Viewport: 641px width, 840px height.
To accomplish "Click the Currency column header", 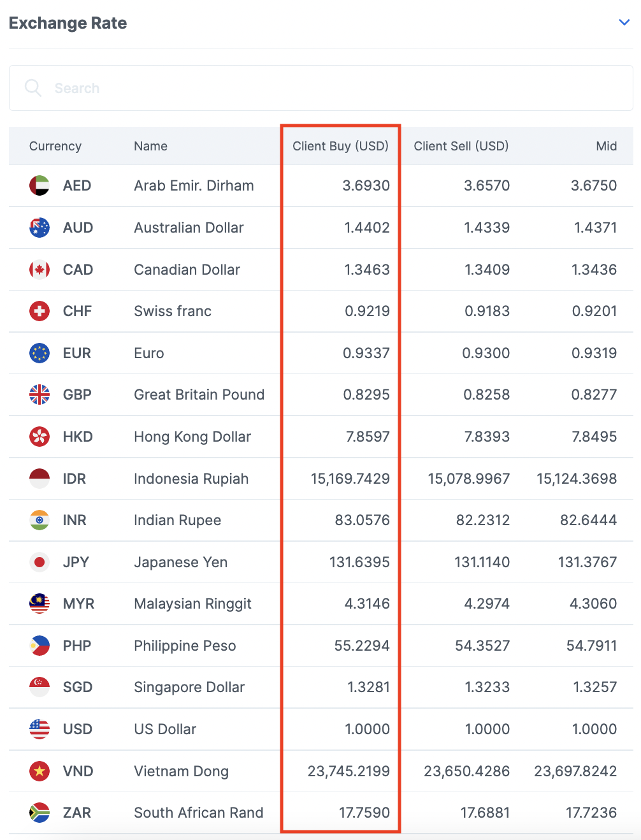I will 55,146.
